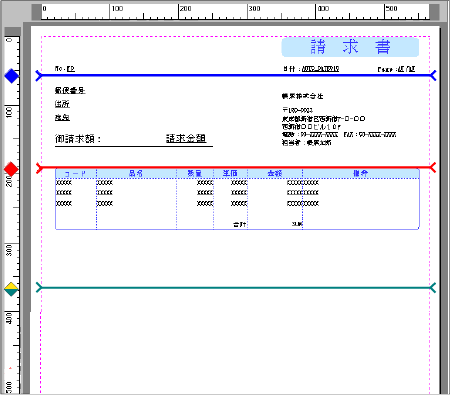Select second row XXXXX cell under 品名
Image resolution: width=450 pixels, height=395 pixels.
pos(105,193)
